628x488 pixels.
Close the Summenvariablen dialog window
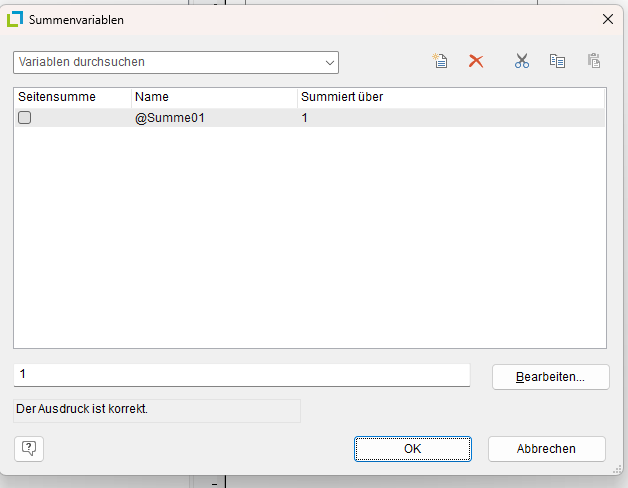pyautogui.click(x=607, y=19)
